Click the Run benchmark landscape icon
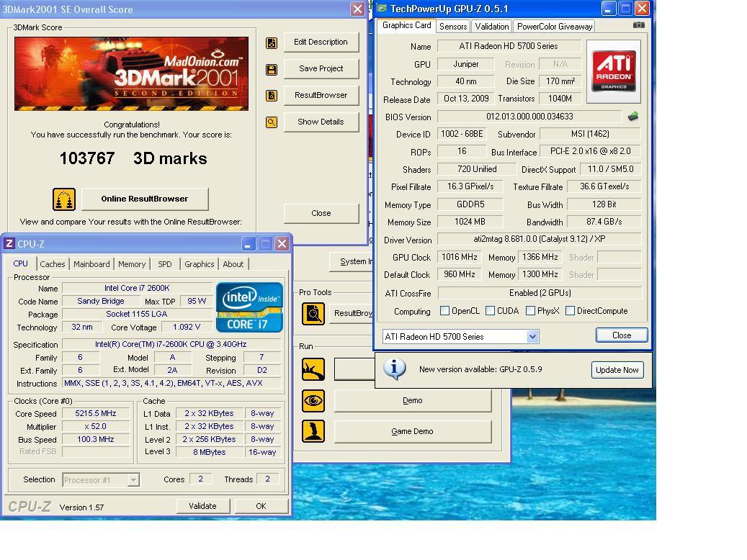The height and width of the screenshot is (560, 747). (313, 369)
